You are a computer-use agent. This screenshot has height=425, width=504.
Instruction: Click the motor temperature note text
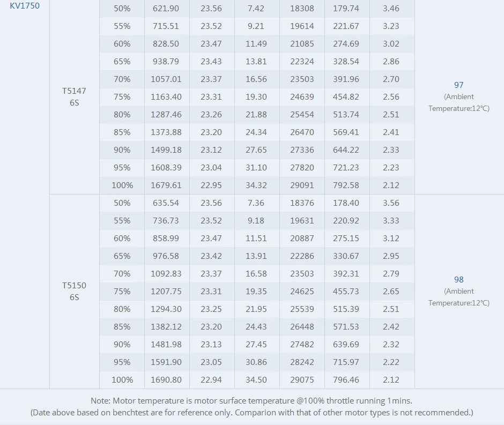click(251, 400)
